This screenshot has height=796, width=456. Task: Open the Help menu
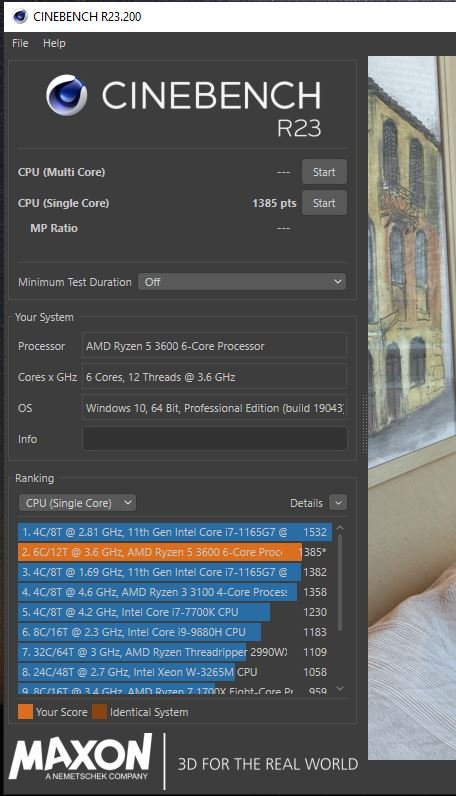(54, 43)
